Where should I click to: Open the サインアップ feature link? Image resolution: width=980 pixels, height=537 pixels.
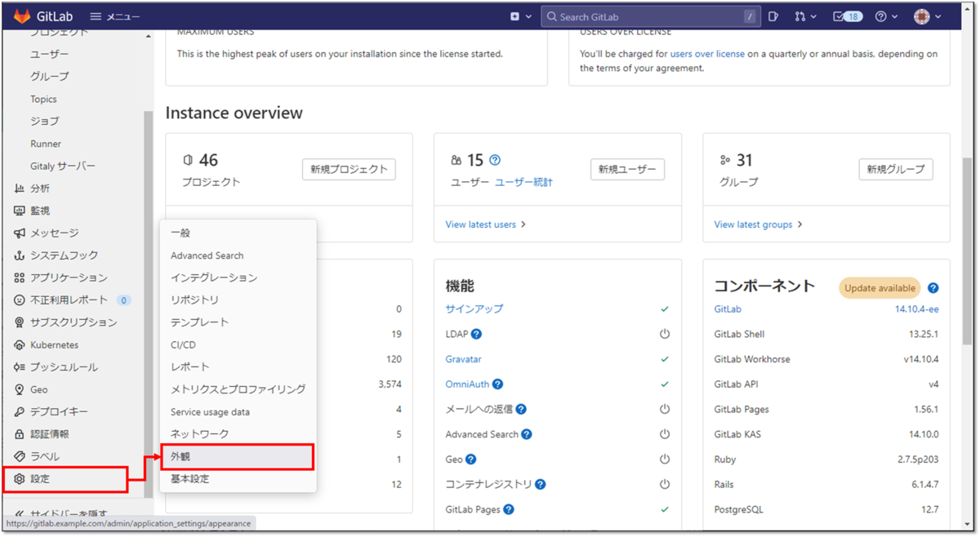[x=474, y=309]
